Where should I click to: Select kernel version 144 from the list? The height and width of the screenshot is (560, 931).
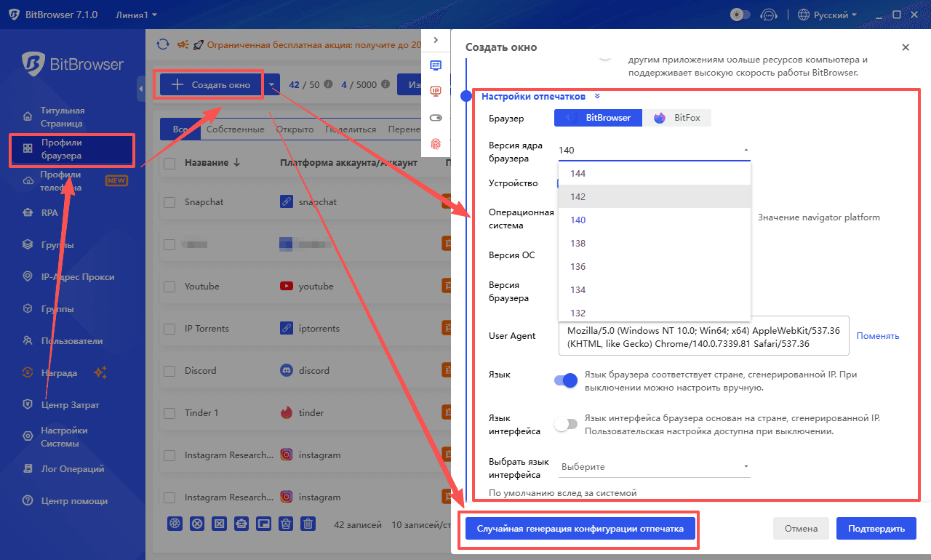click(654, 173)
